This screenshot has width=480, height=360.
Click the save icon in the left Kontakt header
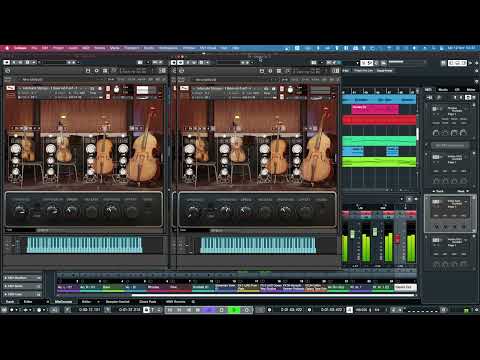pyautogui.click(x=88, y=71)
